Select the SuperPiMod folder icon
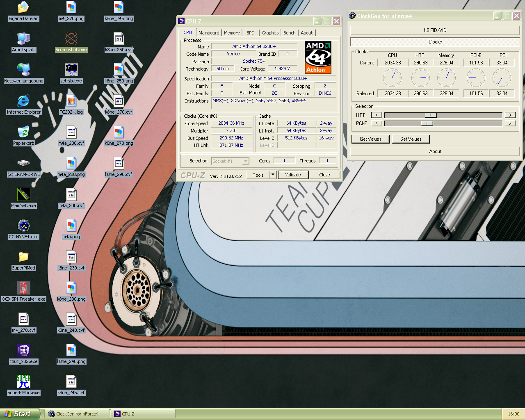 23,260
